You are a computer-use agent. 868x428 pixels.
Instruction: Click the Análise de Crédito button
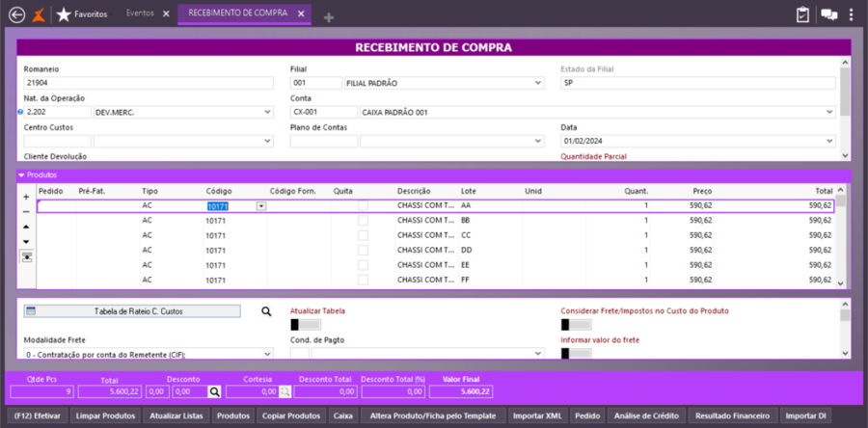point(646,415)
